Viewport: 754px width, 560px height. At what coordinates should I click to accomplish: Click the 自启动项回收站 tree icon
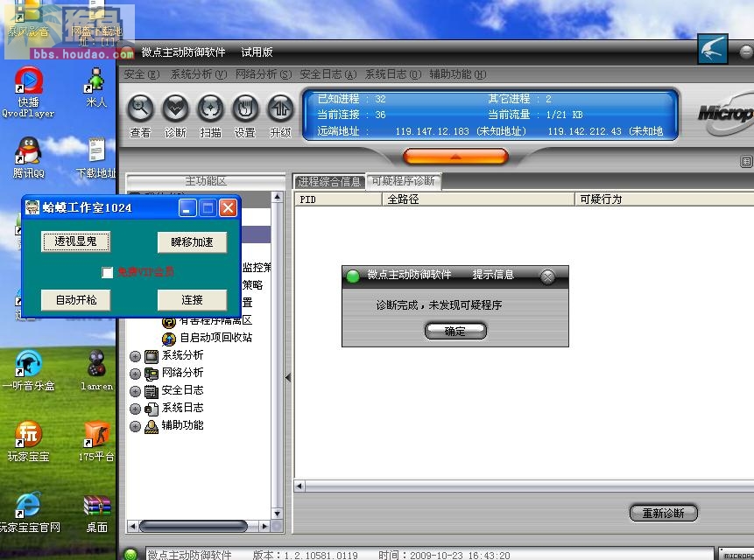coord(169,339)
